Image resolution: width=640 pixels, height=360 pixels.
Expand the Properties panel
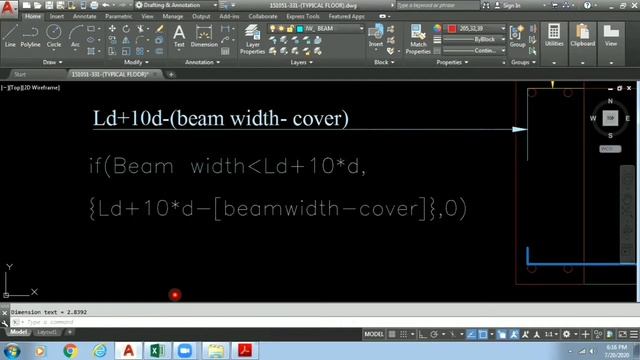tap(452, 62)
